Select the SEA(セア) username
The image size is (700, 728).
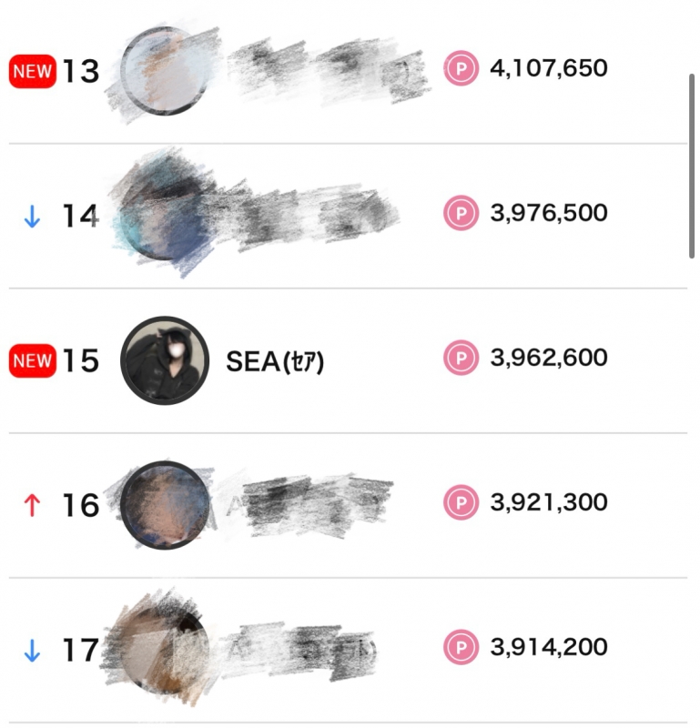tap(275, 361)
